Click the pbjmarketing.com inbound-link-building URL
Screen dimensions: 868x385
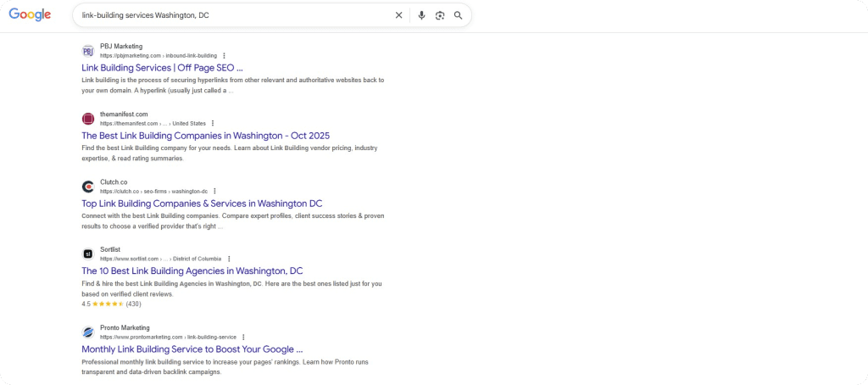click(159, 56)
